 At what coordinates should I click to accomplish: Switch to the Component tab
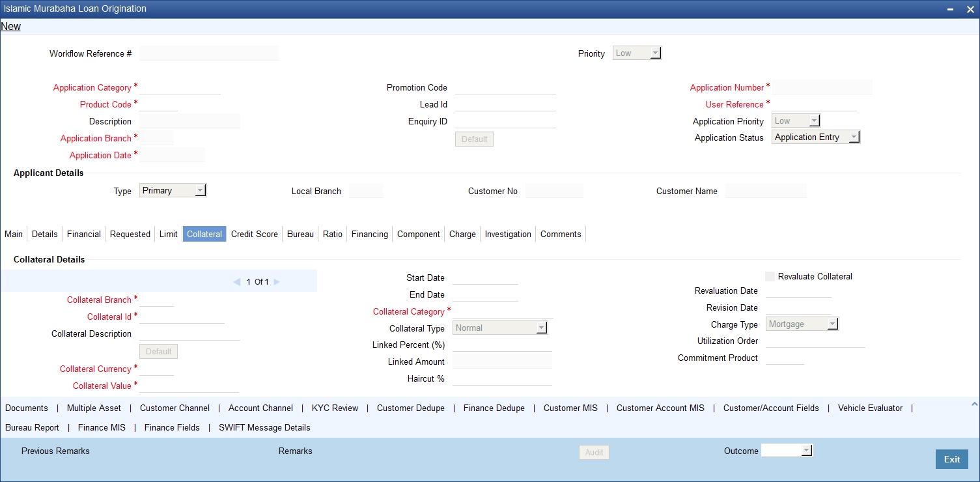coord(419,234)
